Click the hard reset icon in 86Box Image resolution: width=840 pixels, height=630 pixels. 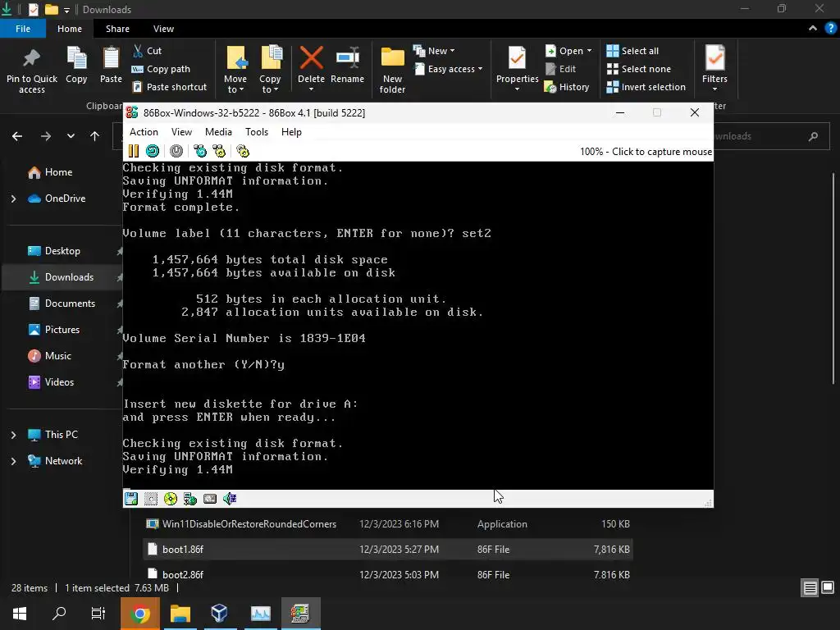coord(153,151)
